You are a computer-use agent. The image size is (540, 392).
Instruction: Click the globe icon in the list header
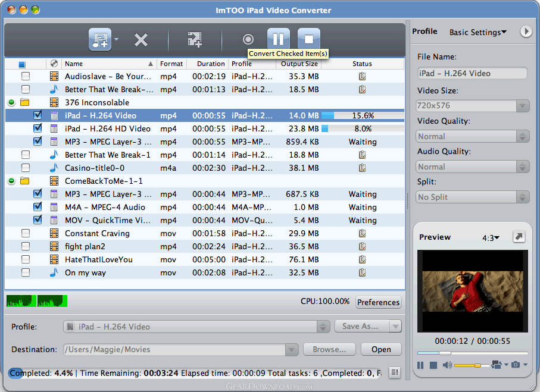click(x=54, y=63)
